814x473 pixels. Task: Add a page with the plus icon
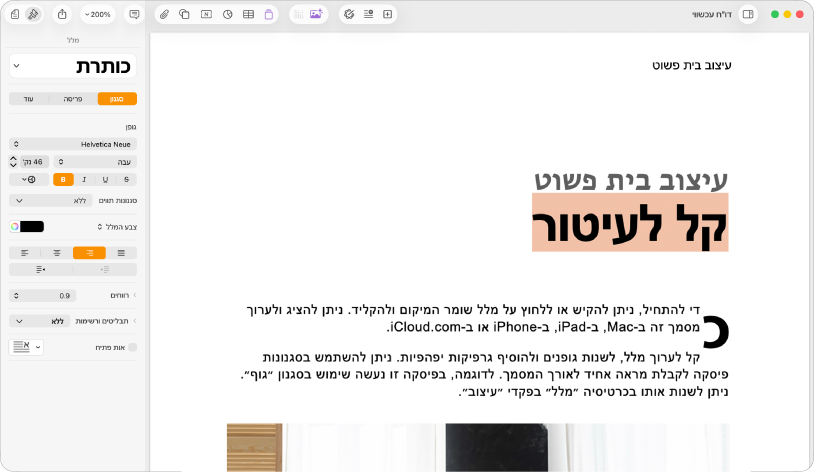[x=388, y=15]
